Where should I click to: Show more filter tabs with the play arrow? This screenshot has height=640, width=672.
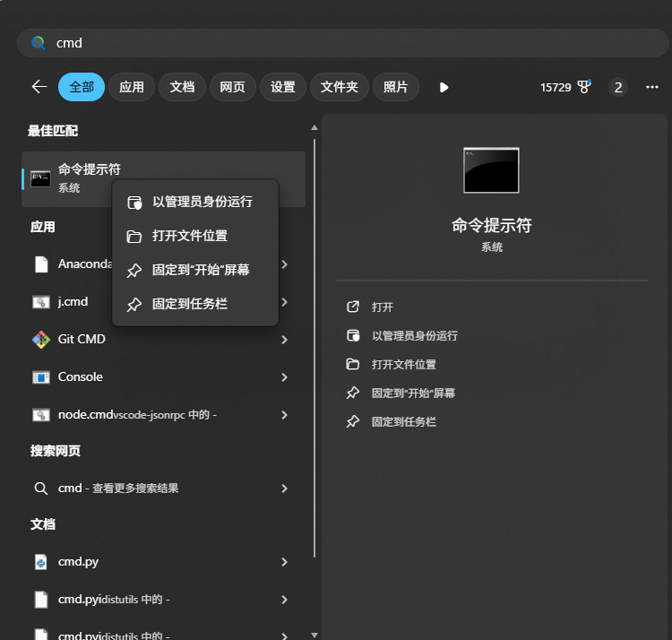[444, 88]
